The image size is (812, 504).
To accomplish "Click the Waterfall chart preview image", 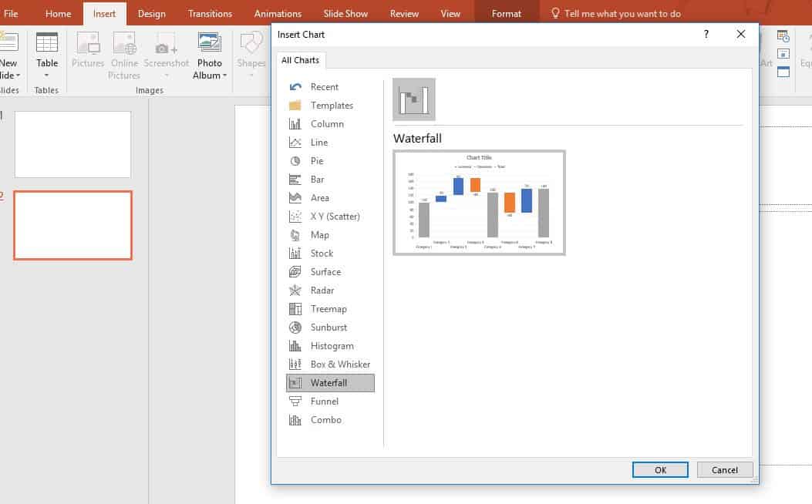I will pos(479,203).
